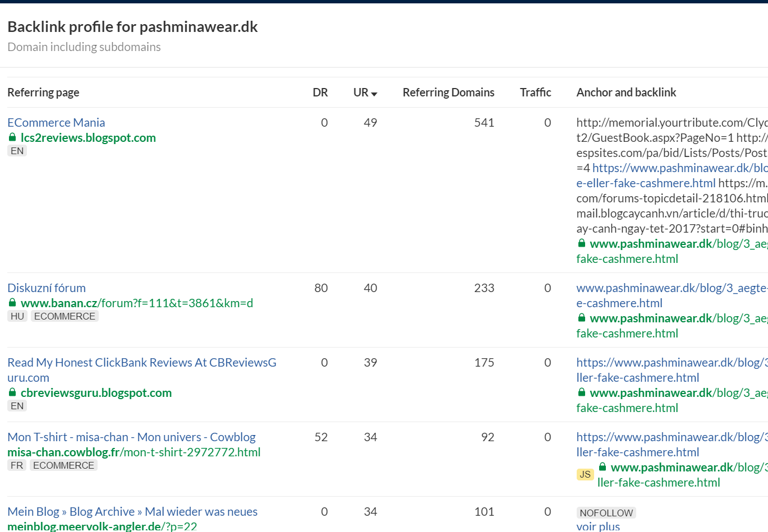This screenshot has height=532, width=768.
Task: Open the Mein Blog Archive link
Action: 132,511
